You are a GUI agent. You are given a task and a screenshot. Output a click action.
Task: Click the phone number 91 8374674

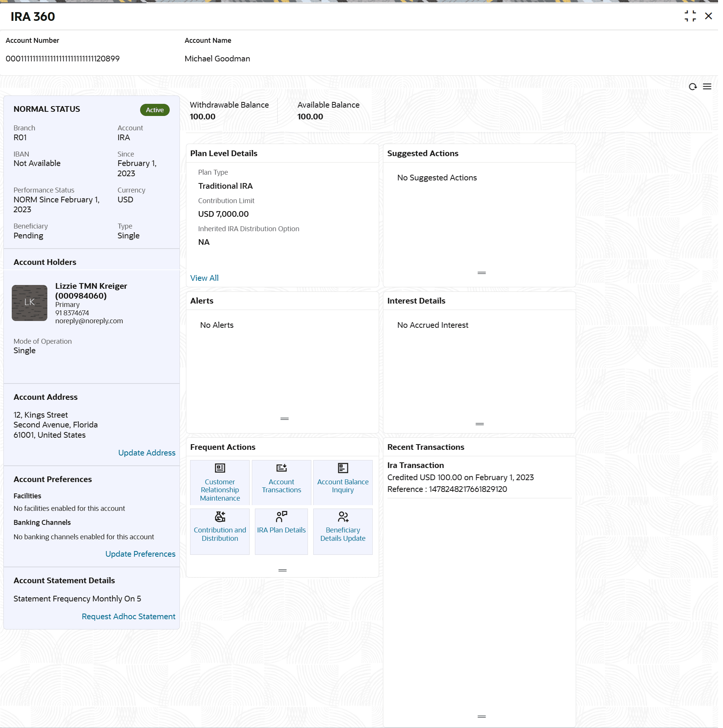pyautogui.click(x=72, y=313)
